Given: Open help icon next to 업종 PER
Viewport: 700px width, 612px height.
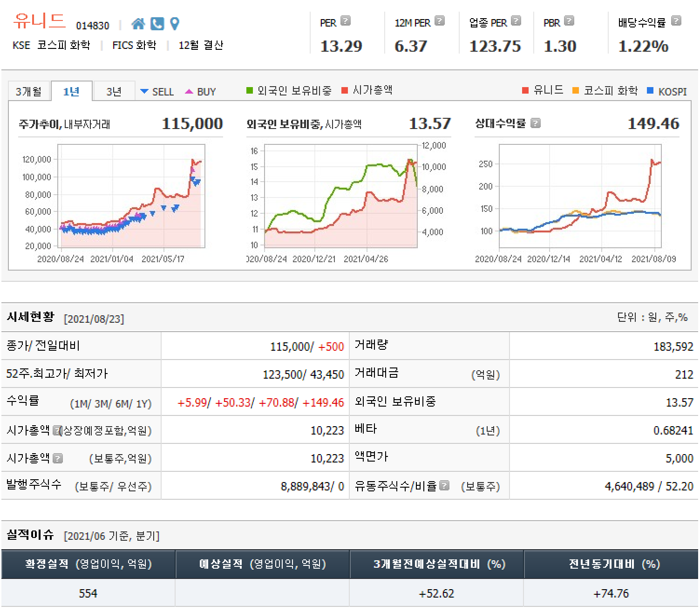Looking at the screenshot, I should 516,21.
